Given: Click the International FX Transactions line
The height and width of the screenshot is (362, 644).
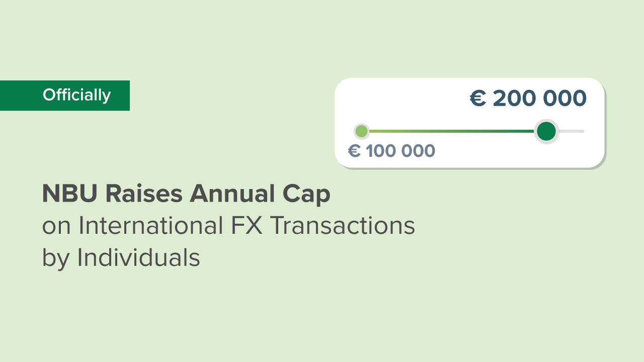Looking at the screenshot, I should [x=228, y=226].
